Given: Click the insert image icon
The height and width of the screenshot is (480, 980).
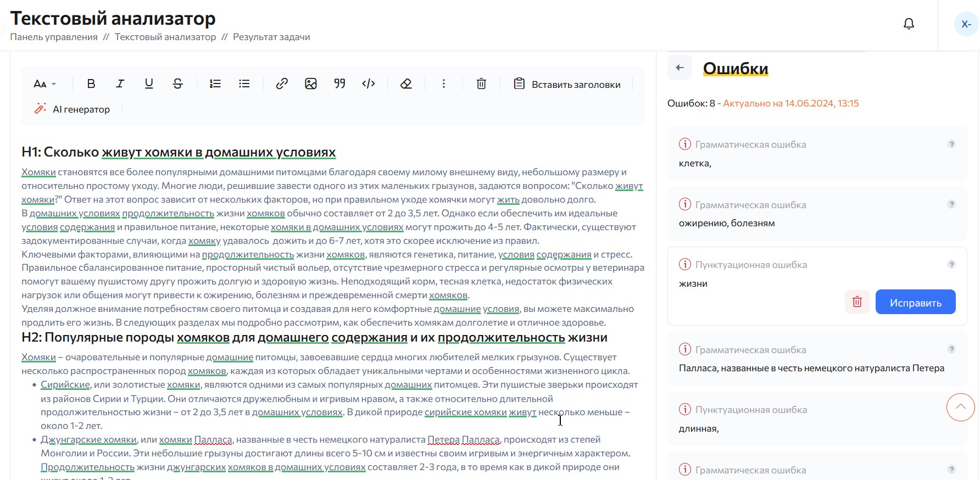Looking at the screenshot, I should (x=311, y=84).
